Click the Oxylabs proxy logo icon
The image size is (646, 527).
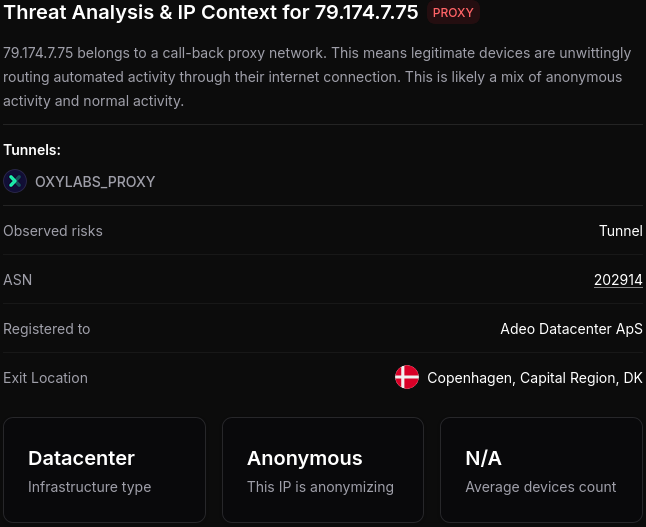coord(15,181)
